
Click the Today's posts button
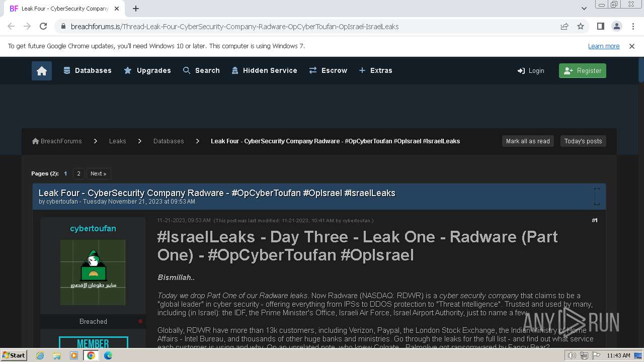583,141
